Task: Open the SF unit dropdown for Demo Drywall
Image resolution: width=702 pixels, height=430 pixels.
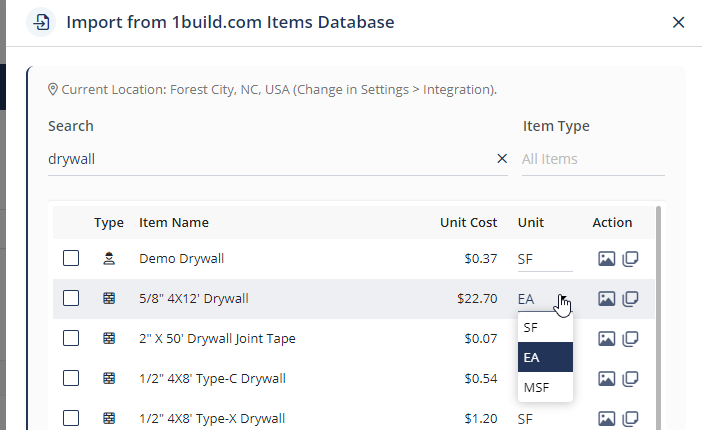Action: (545, 259)
